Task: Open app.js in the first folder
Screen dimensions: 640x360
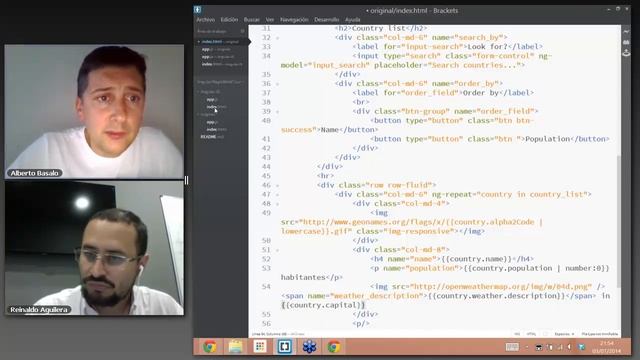Action: coord(212,100)
